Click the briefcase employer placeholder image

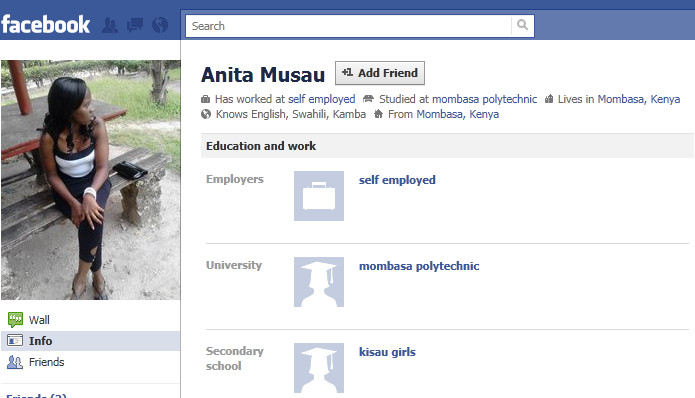point(319,195)
